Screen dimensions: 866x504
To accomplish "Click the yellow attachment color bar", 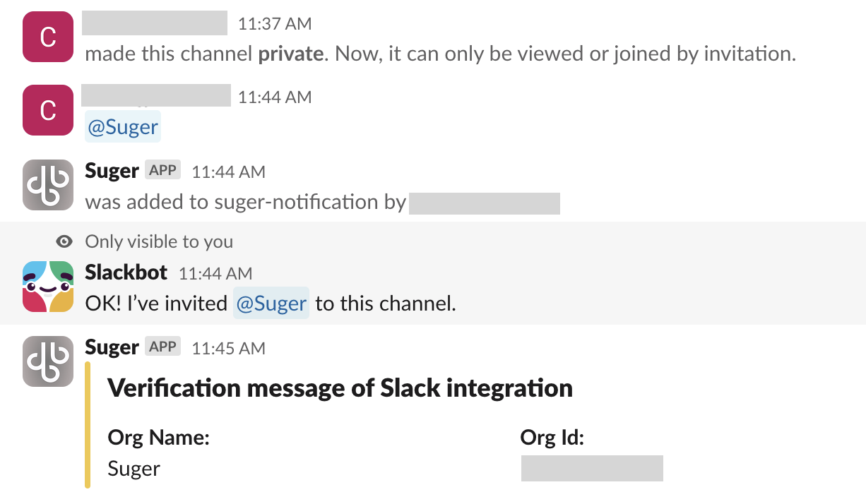I will (x=88, y=424).
